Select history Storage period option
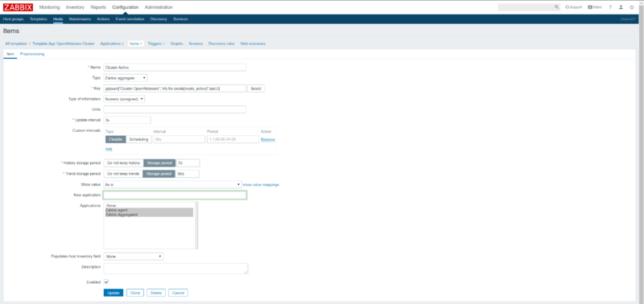 (159, 163)
